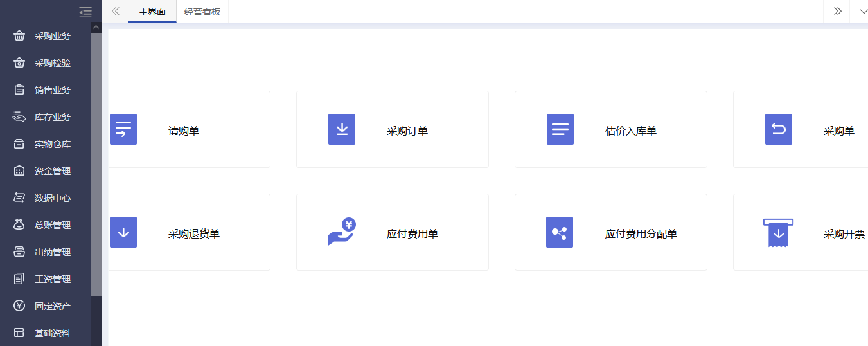The image size is (868, 346).
Task: Select the 主界面 tab
Action: [x=152, y=12]
